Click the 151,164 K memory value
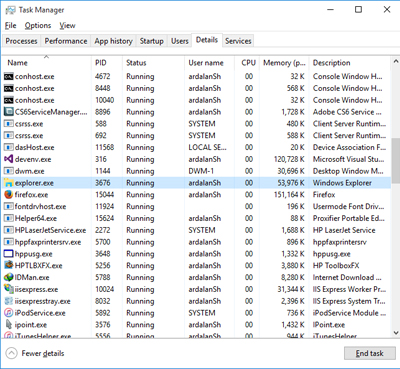This screenshot has width=400, height=369. pyautogui.click(x=289, y=195)
